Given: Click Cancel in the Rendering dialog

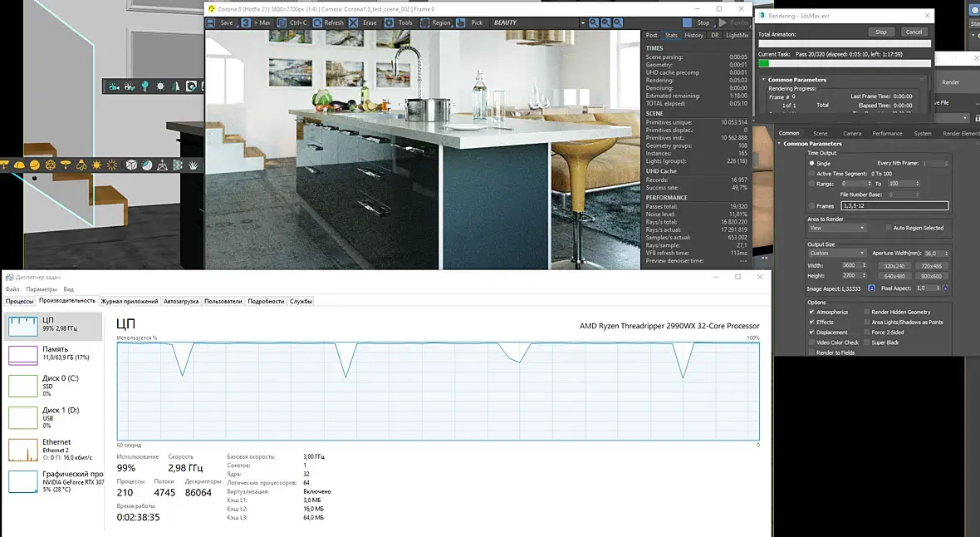Looking at the screenshot, I should point(914,32).
